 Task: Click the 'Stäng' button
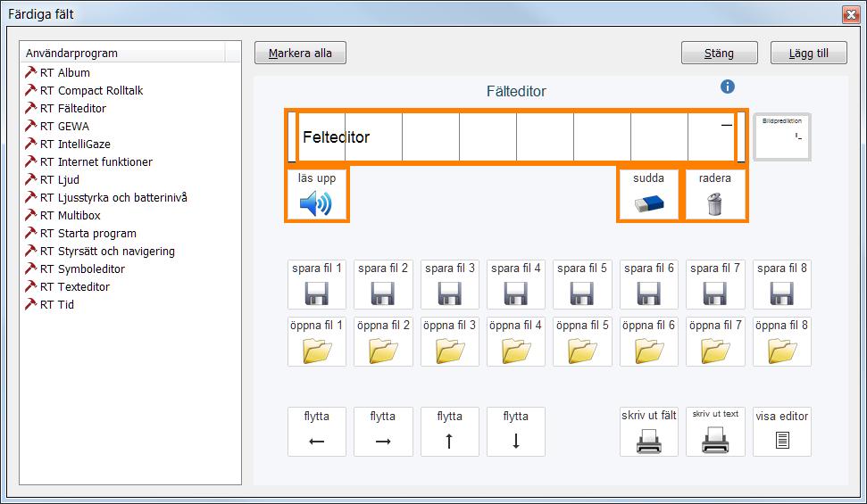tap(720, 53)
